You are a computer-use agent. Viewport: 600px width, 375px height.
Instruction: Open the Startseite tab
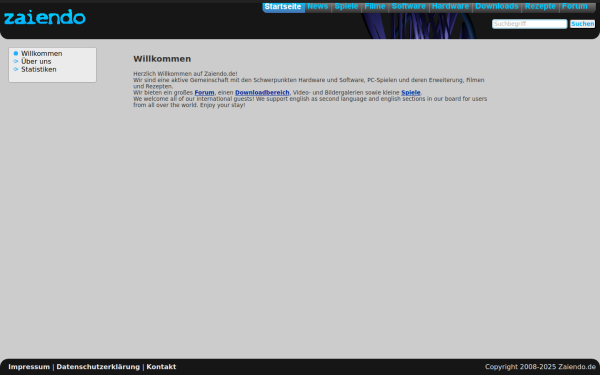point(283,7)
